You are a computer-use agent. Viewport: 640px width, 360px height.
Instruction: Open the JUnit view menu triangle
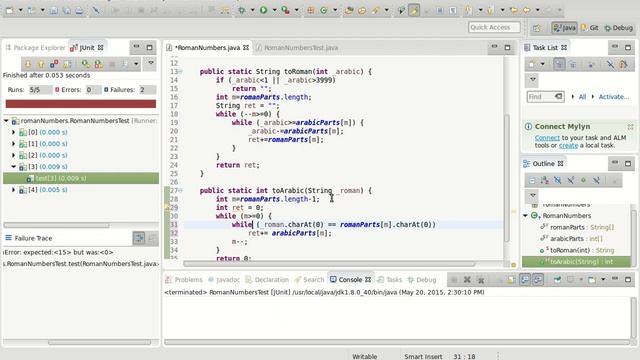pyautogui.click(x=151, y=63)
